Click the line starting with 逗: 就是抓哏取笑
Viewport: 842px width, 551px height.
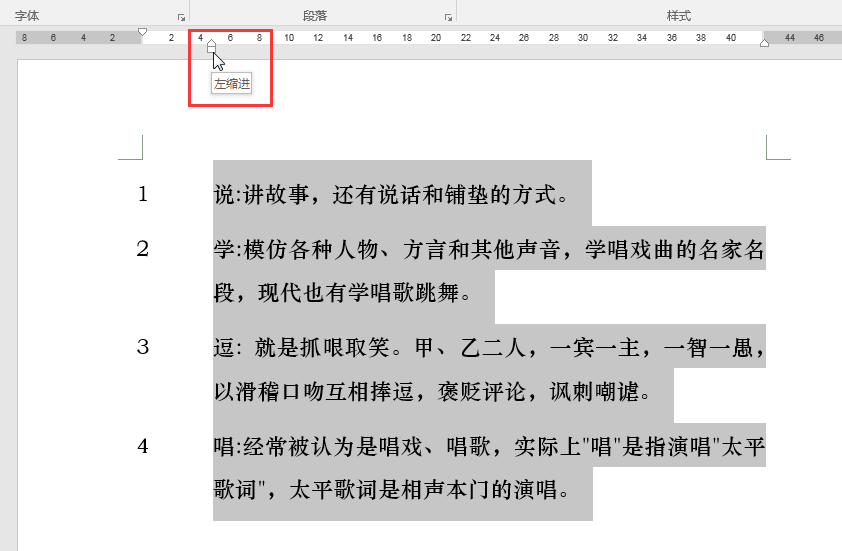click(489, 348)
